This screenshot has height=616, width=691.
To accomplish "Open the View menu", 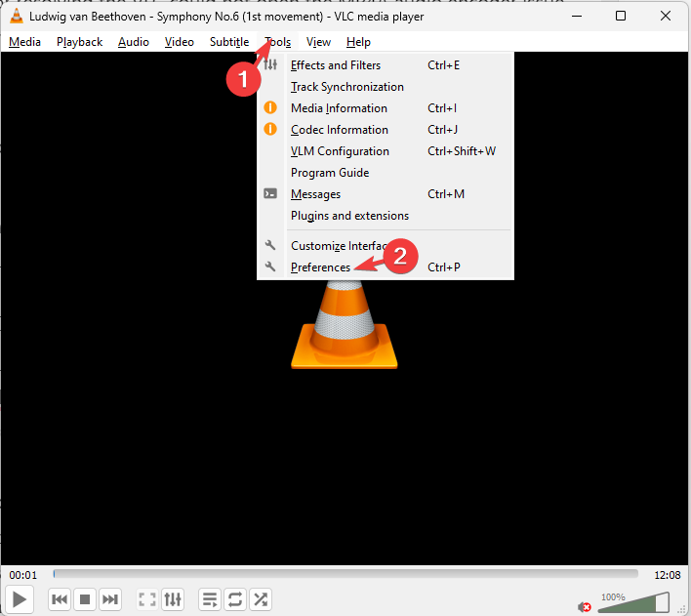I will (x=318, y=42).
